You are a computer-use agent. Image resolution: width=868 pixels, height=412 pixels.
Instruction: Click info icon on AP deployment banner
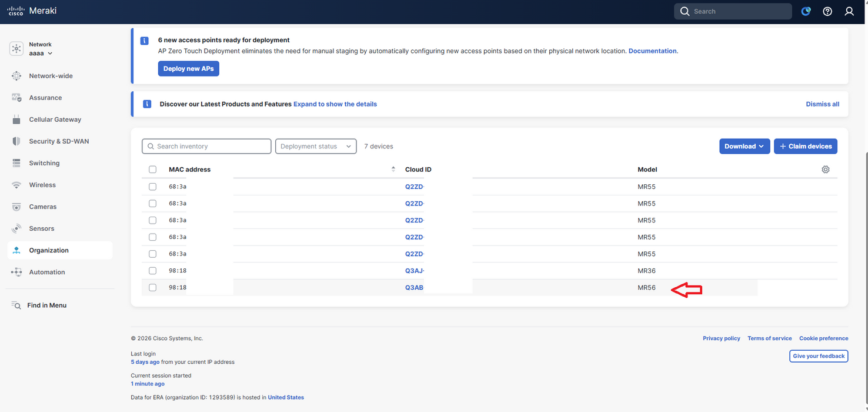(x=145, y=41)
